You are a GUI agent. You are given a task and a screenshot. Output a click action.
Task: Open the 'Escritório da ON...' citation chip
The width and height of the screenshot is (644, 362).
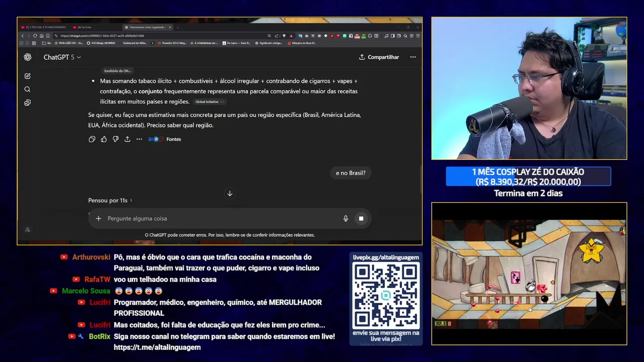coord(117,71)
